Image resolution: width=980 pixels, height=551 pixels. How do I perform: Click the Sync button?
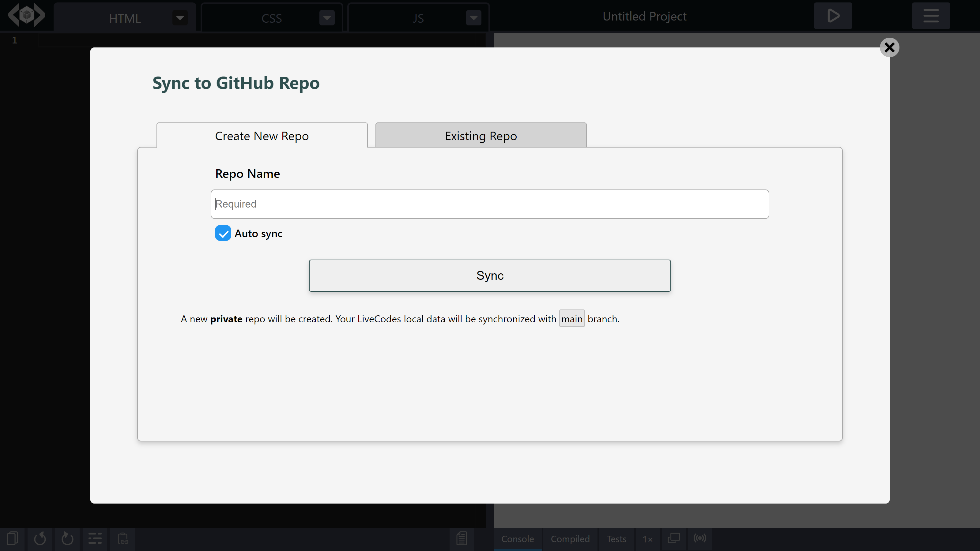490,275
